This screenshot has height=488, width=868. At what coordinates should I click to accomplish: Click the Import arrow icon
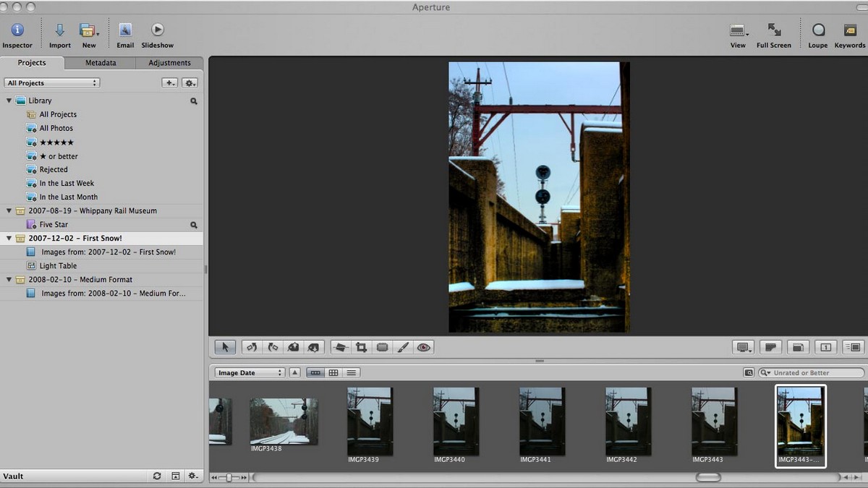60,30
